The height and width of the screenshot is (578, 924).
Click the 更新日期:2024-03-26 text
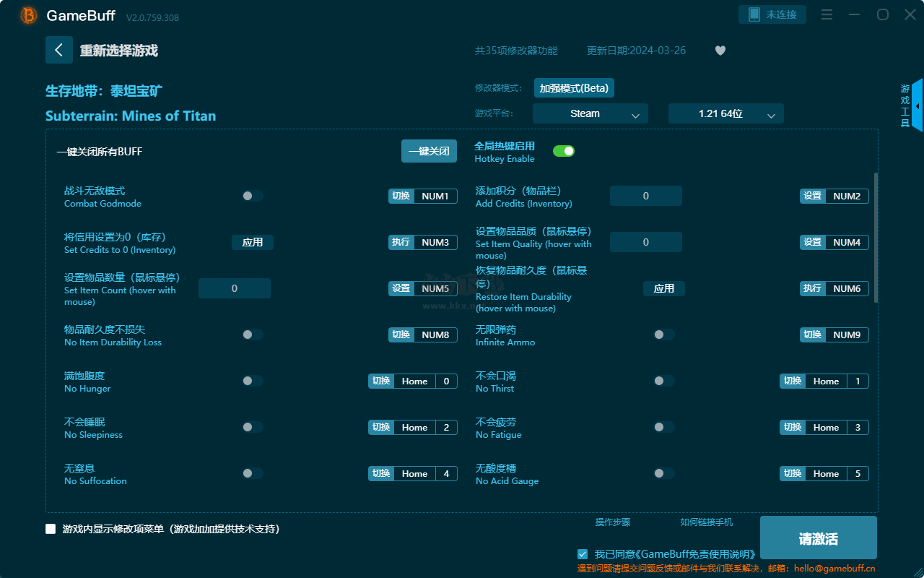pos(636,51)
